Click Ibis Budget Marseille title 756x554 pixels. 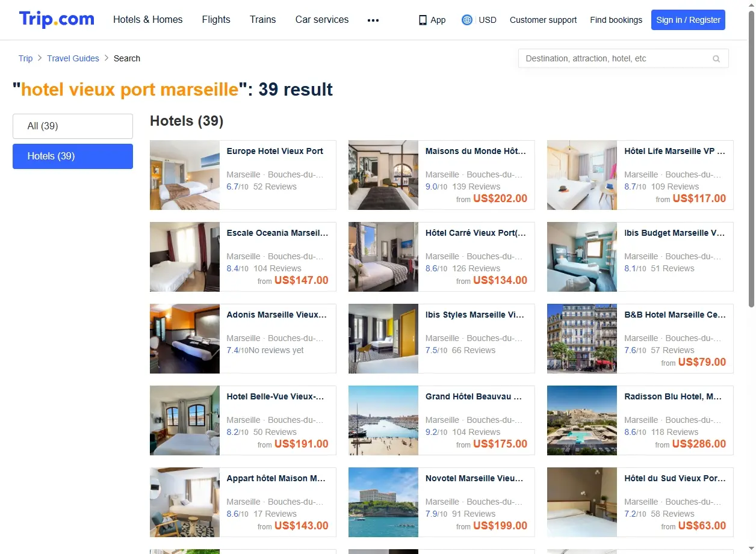pos(675,233)
